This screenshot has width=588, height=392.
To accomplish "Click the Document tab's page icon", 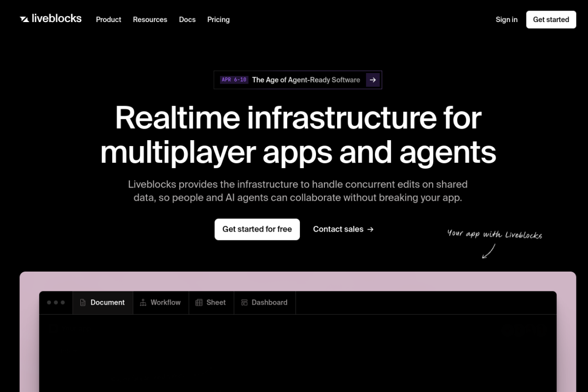I will (83, 302).
